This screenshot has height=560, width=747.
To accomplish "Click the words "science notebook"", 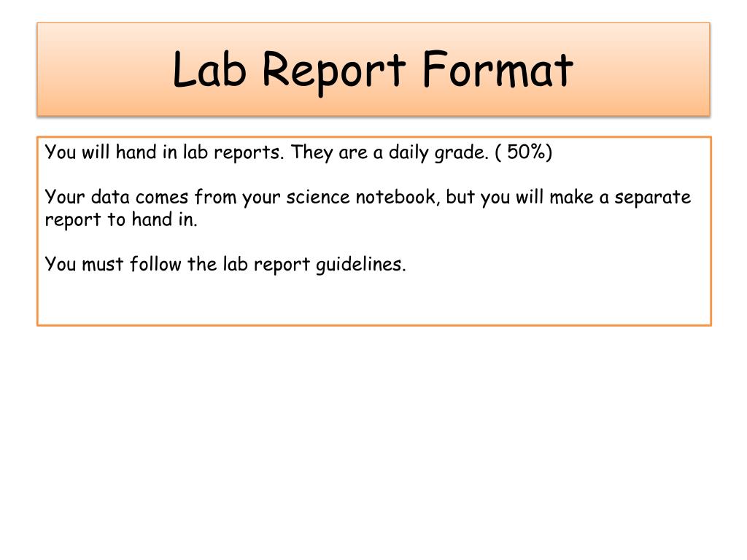I will [361, 197].
